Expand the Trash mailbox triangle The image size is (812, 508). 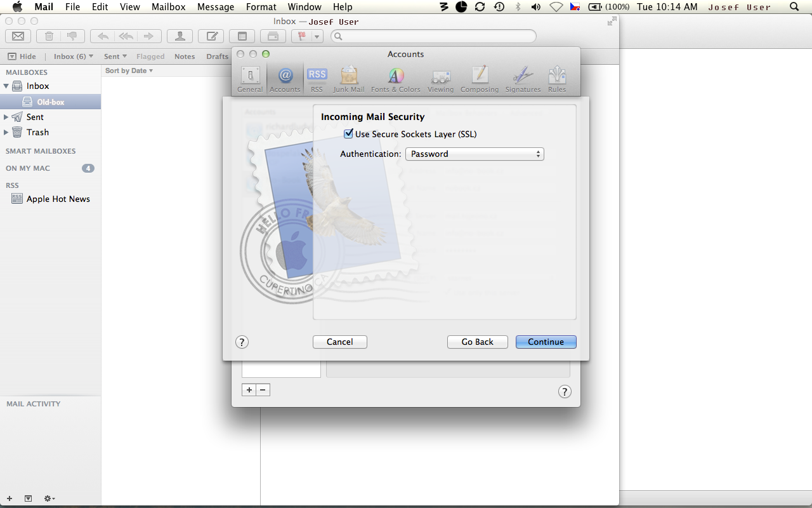(6, 132)
